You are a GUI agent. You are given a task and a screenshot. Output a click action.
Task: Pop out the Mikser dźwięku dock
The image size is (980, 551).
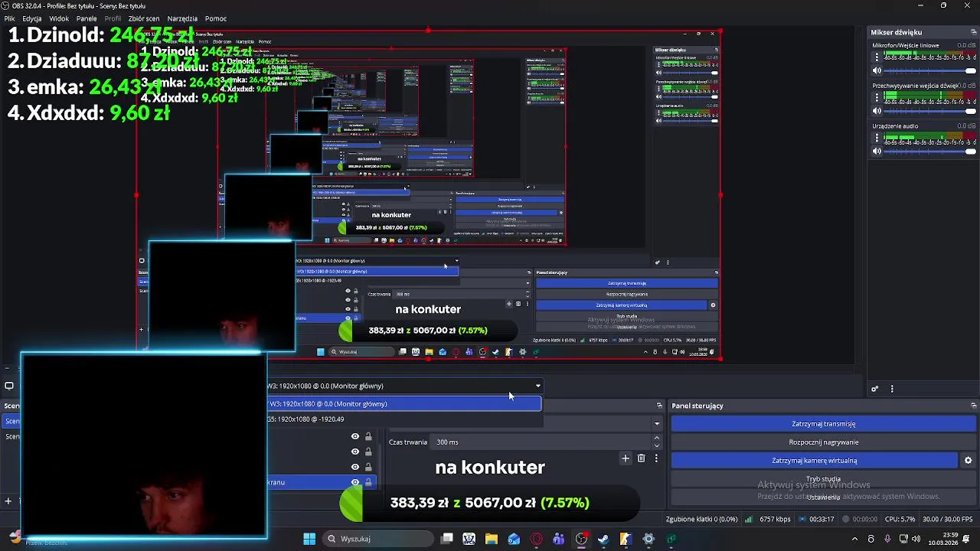974,32
